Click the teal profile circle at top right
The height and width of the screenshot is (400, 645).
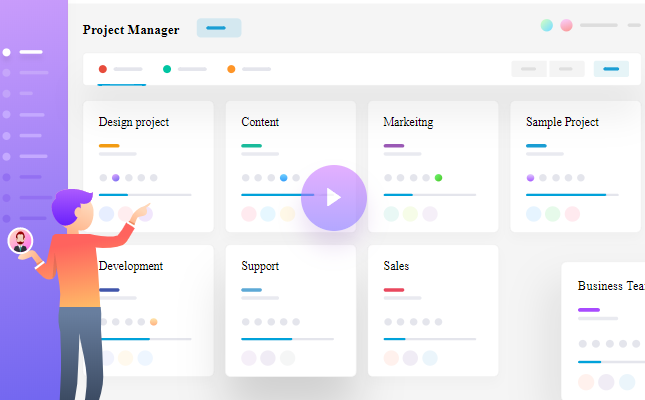pos(547,25)
